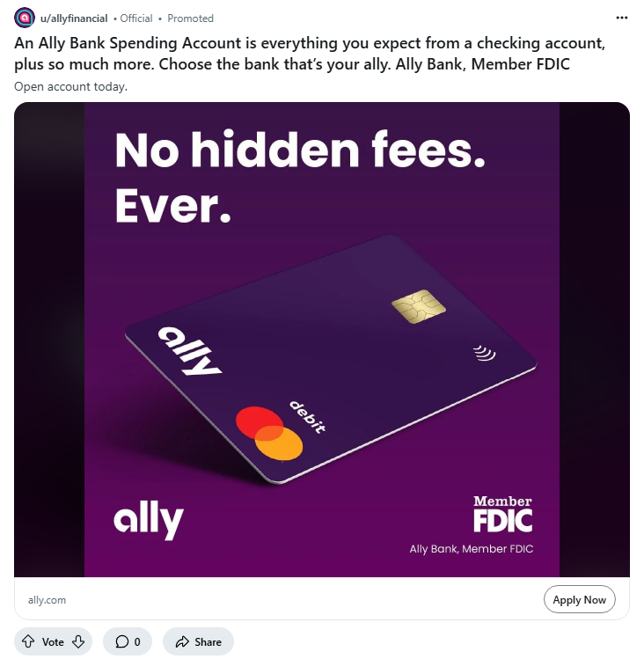The height and width of the screenshot is (659, 644).
Task: Click the white ally logo in the image's bottom-left
Action: tap(148, 519)
